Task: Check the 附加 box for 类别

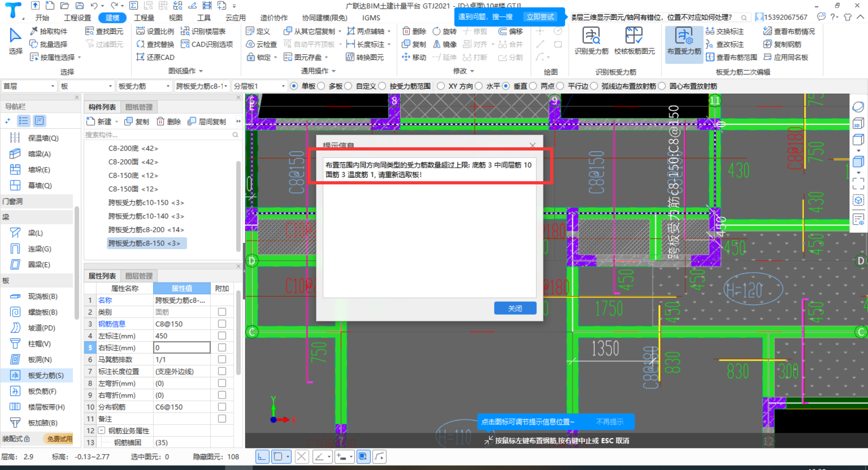Action: 222,312
